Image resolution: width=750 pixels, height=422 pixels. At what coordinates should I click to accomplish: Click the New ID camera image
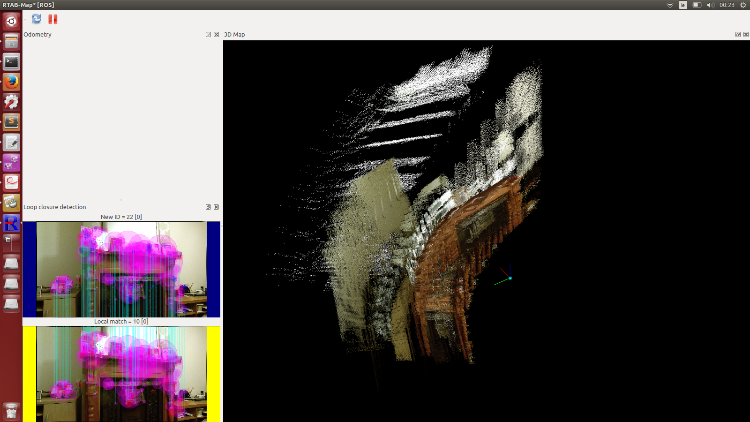coord(121,268)
